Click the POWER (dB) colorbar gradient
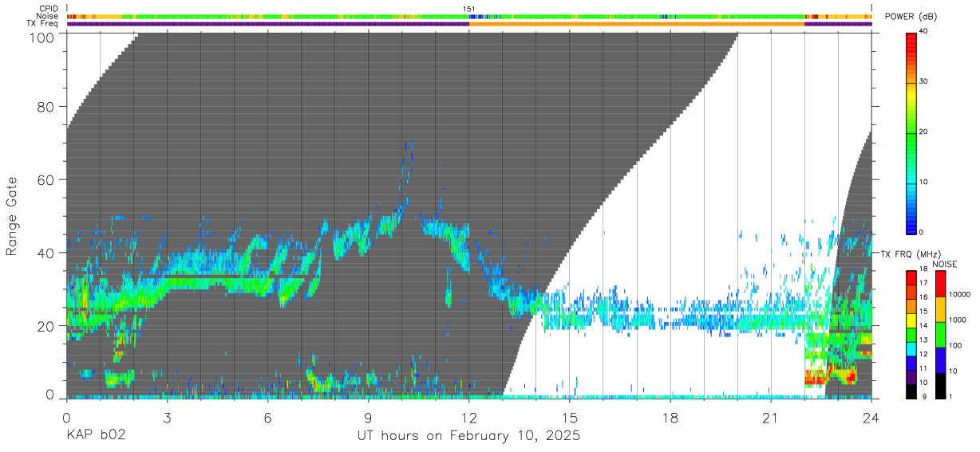 point(911,132)
